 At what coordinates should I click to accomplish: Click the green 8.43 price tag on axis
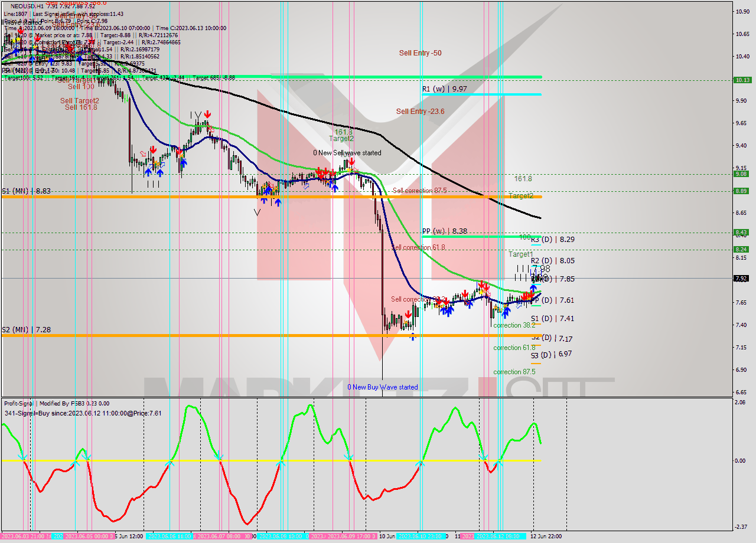pyautogui.click(x=742, y=232)
